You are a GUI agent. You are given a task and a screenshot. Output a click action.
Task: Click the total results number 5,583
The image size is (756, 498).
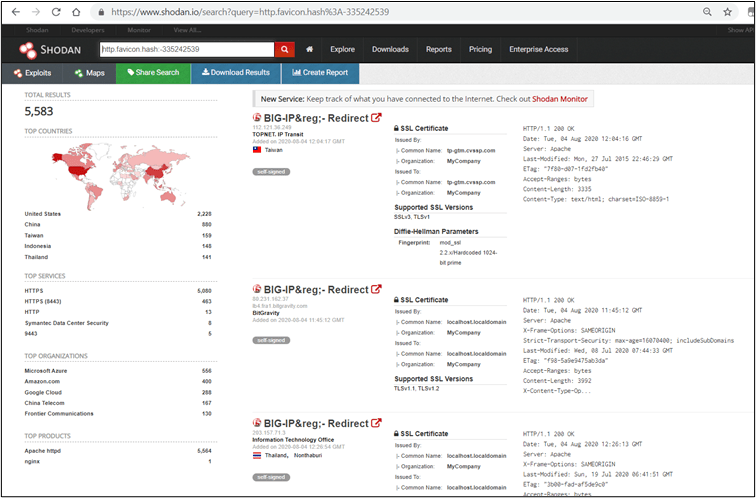(x=39, y=111)
